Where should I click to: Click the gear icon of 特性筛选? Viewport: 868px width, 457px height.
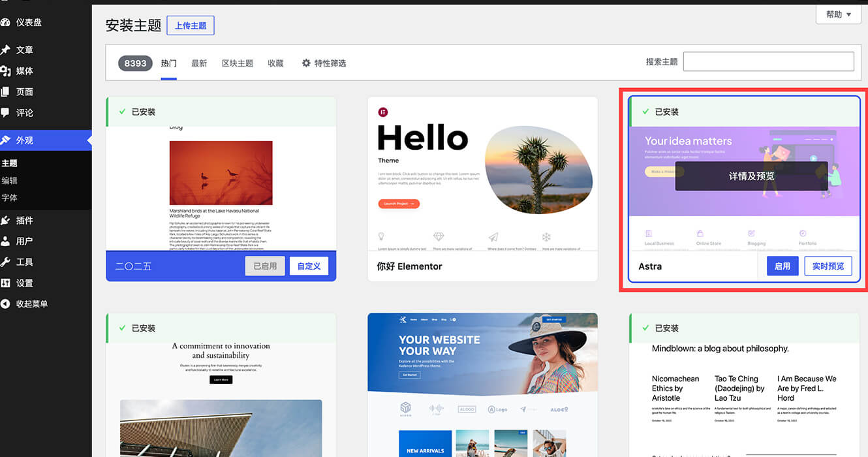point(306,63)
